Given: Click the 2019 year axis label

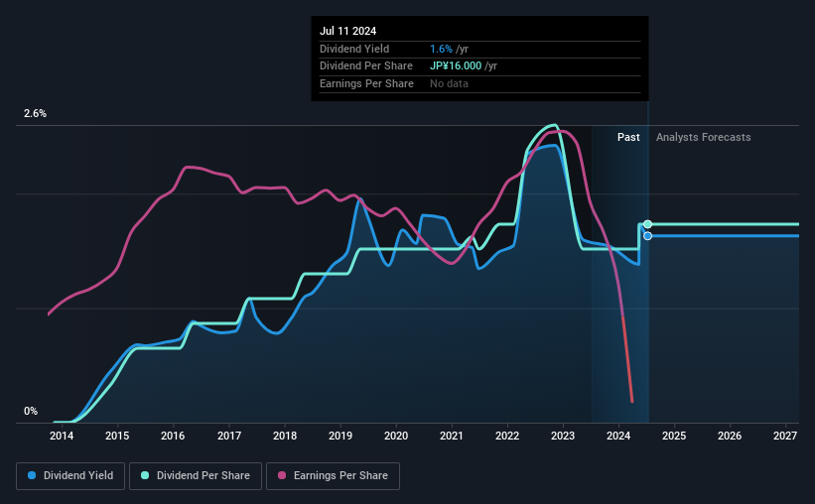Looking at the screenshot, I should pos(340,436).
